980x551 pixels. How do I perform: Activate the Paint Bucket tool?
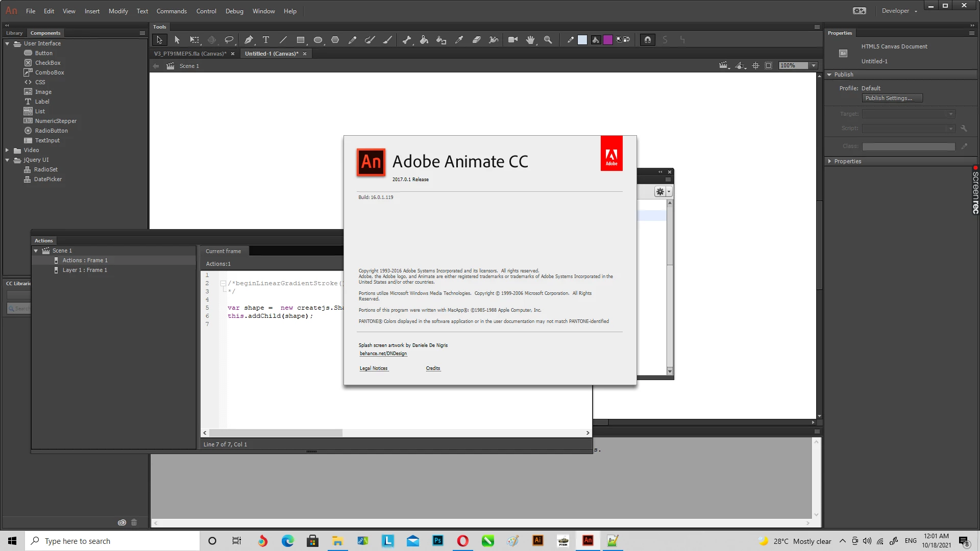coord(424,40)
